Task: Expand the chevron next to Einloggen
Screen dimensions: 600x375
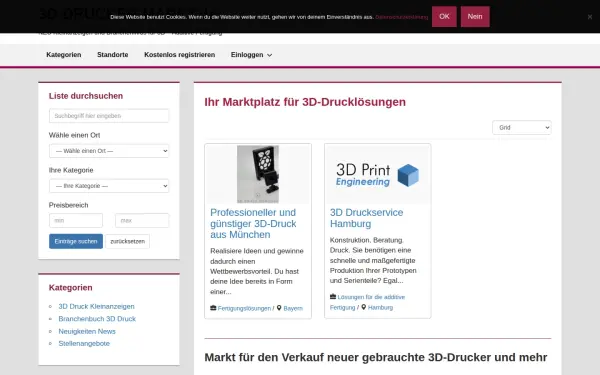Action: 269,55
